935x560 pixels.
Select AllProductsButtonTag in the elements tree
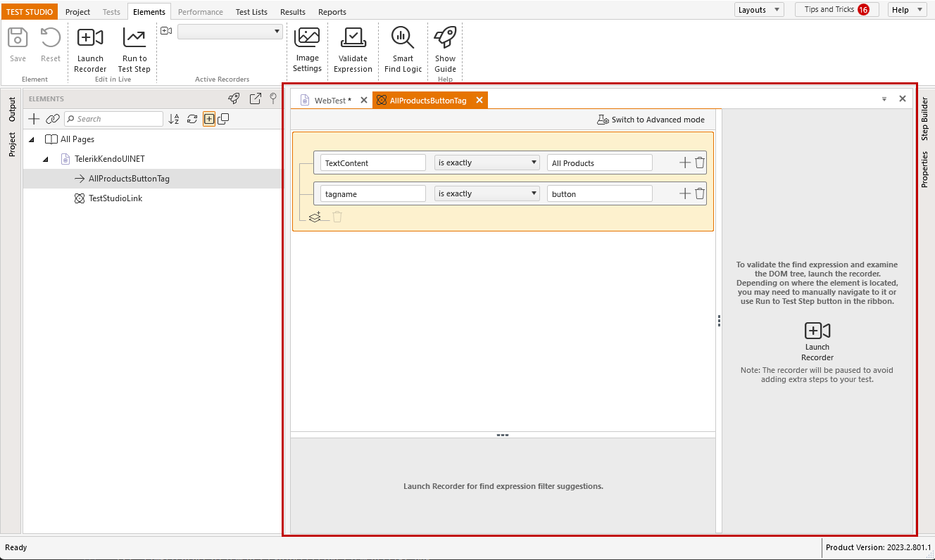point(129,179)
